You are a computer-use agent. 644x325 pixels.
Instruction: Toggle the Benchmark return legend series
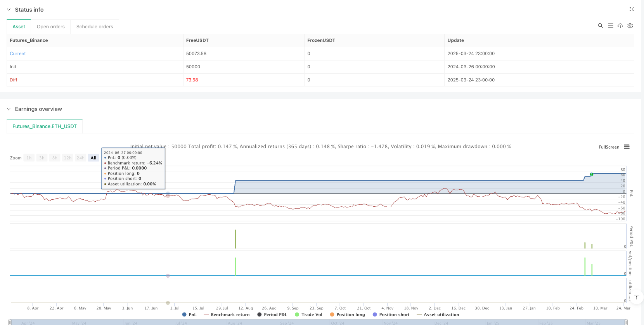(x=227, y=315)
